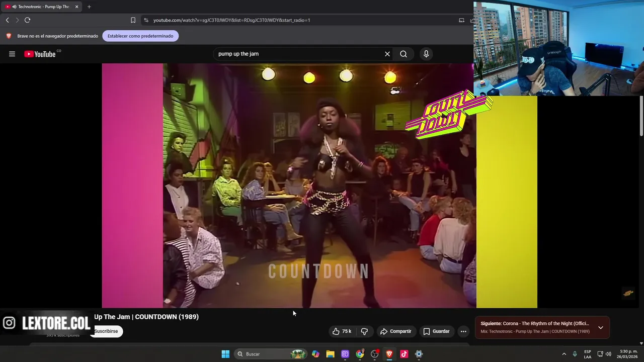Click the address bar URL
The height and width of the screenshot is (362, 644).
[x=231, y=20]
